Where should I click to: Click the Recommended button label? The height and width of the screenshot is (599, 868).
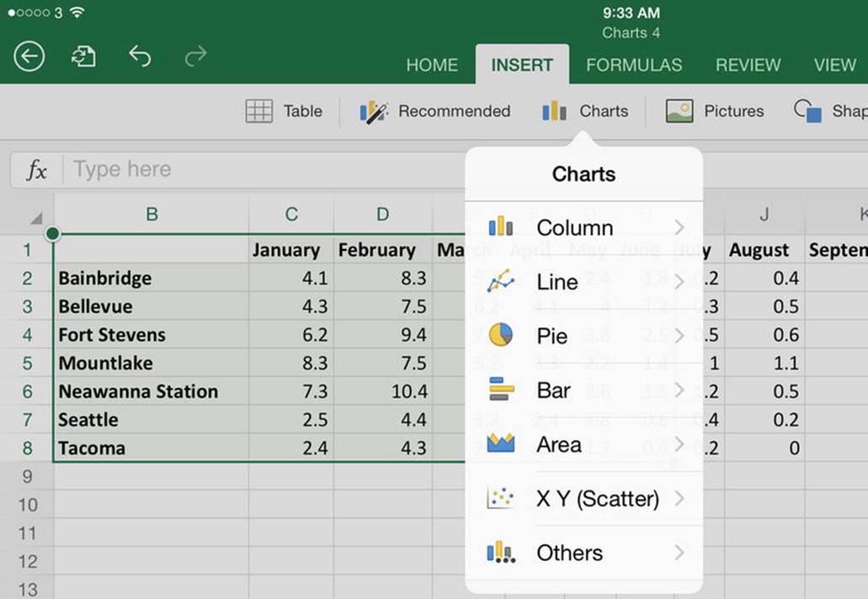(455, 111)
